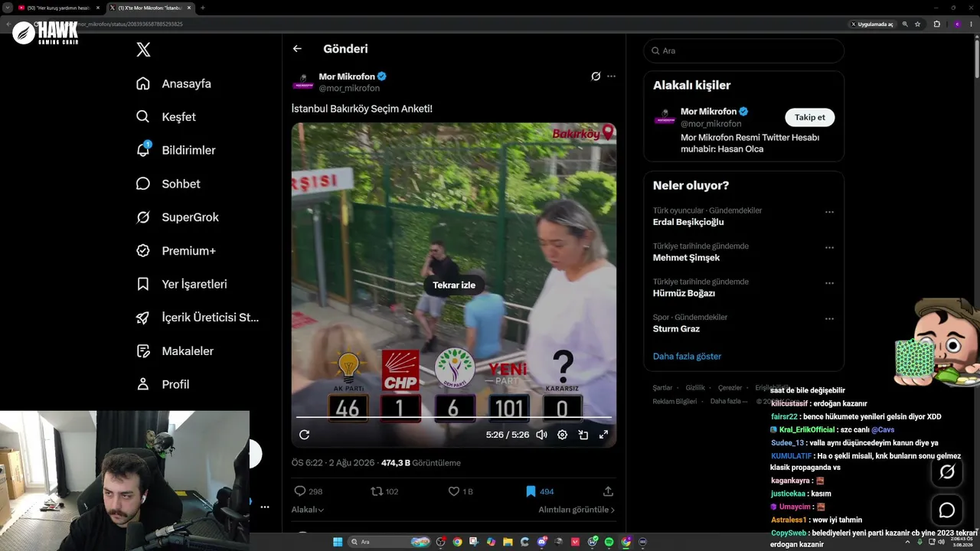This screenshot has height=551, width=980.
Task: Click the repost icon with 102
Action: click(376, 491)
